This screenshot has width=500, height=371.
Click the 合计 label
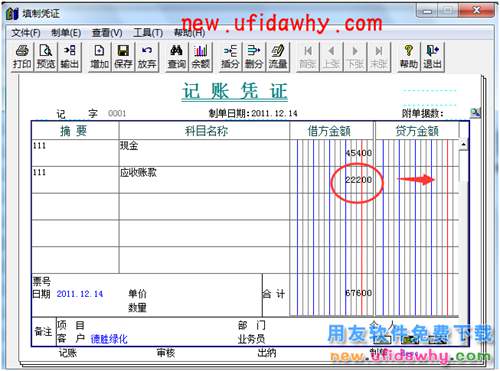pos(274,294)
